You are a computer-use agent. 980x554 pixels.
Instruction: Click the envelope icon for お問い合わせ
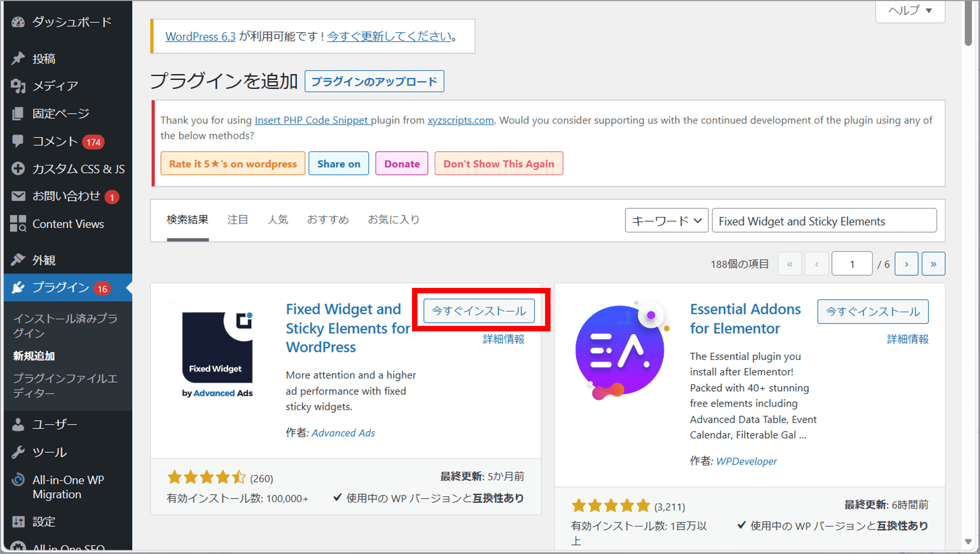pos(18,196)
